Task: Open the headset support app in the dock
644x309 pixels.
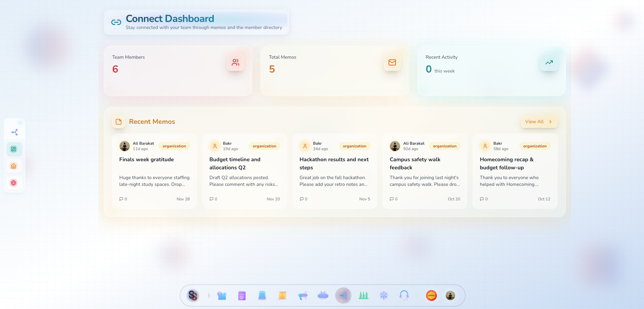Action: 404,295
